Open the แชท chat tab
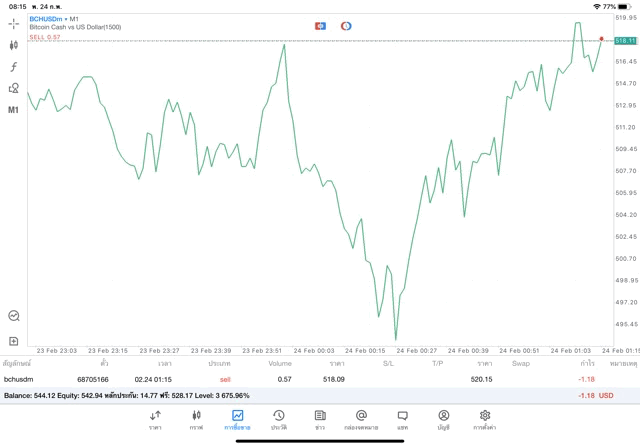 (x=402, y=419)
